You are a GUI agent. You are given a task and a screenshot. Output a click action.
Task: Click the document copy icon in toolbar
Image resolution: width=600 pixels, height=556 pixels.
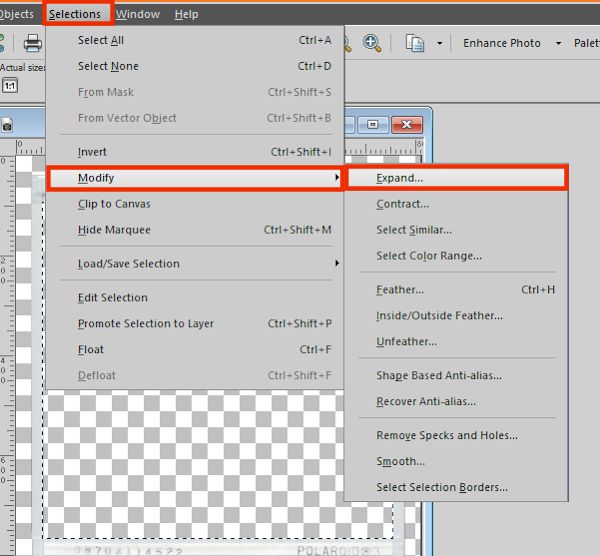tap(415, 43)
